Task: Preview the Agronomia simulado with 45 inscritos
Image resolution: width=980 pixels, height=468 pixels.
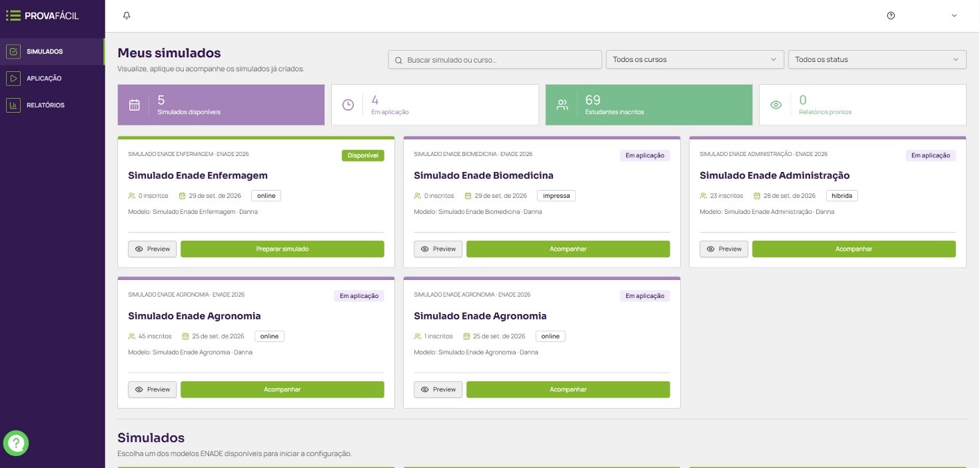Action: 153,389
